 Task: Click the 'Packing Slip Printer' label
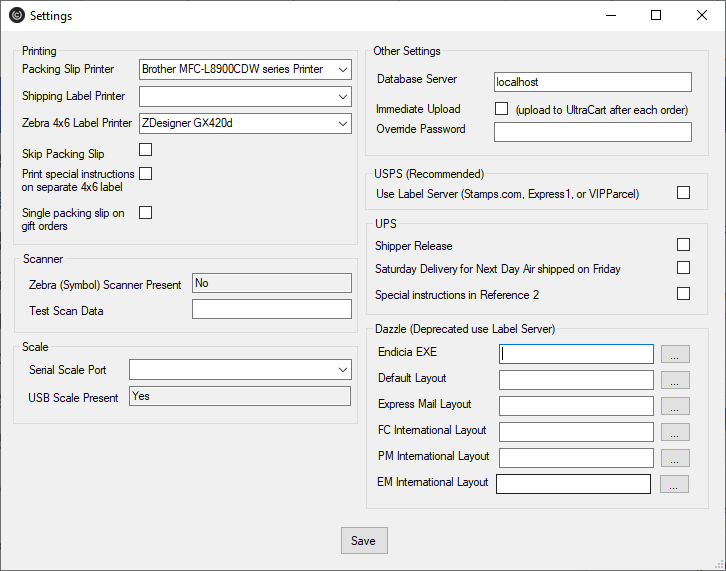coord(68,69)
